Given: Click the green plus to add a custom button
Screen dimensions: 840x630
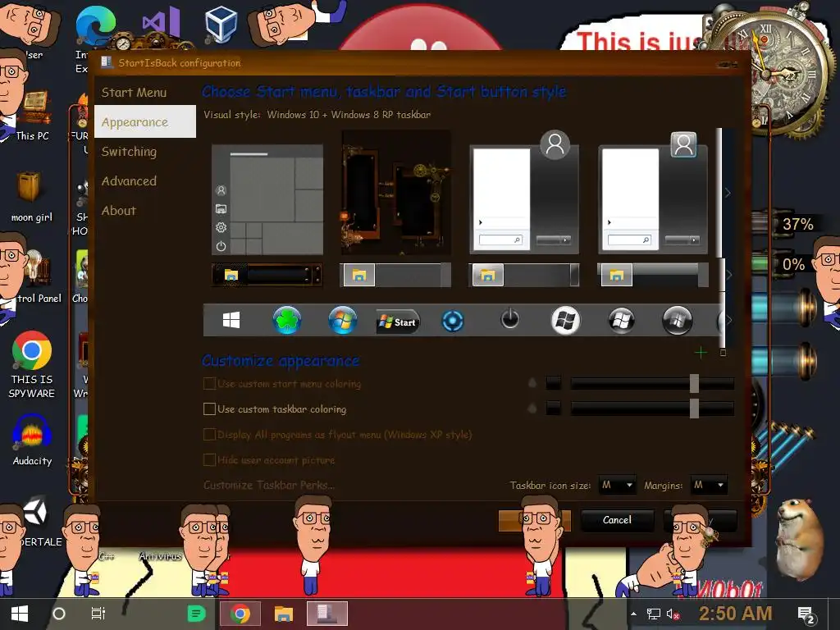Looking at the screenshot, I should [x=701, y=353].
